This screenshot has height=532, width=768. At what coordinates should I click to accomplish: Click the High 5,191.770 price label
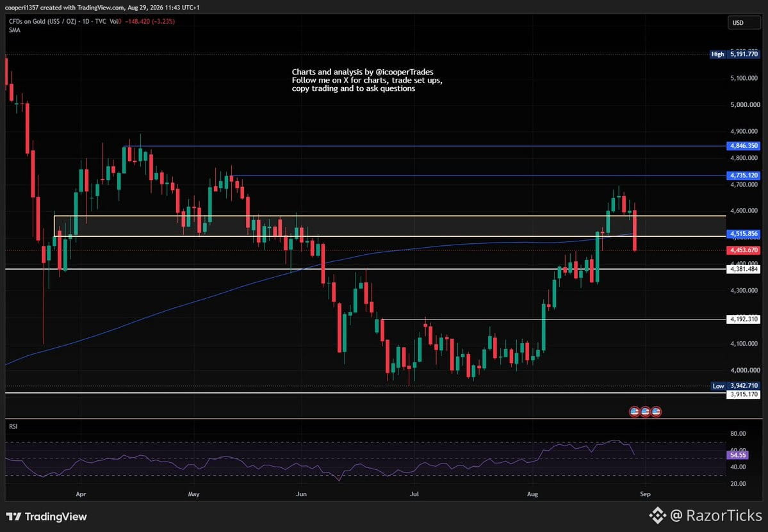(x=735, y=54)
